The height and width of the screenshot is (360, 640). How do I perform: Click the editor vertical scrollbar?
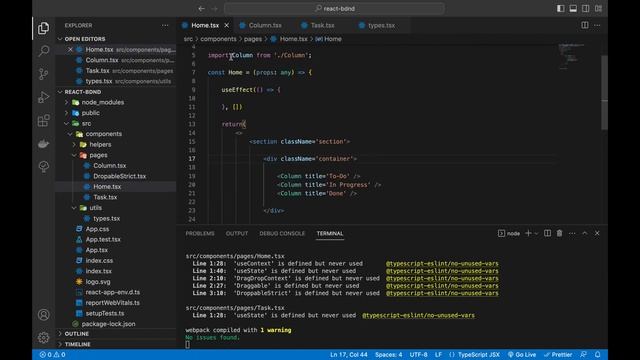click(x=604, y=93)
